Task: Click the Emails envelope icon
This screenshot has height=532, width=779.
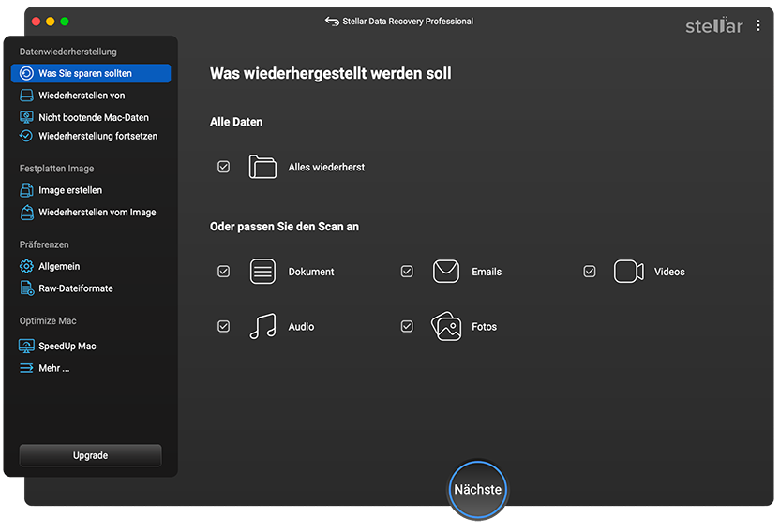Action: coord(445,272)
